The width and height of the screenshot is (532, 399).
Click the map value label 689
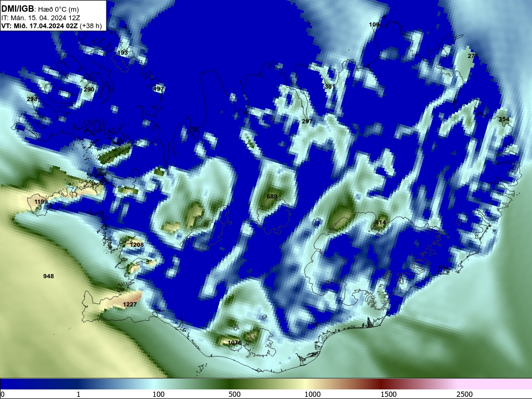tap(272, 196)
